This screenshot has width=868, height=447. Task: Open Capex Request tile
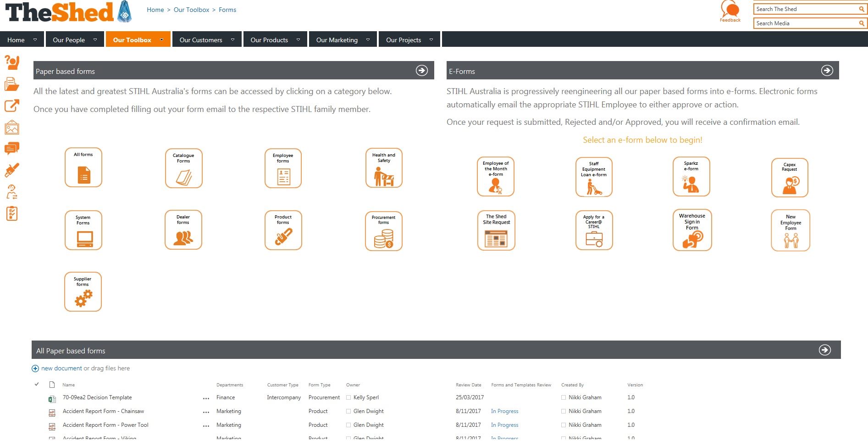point(790,178)
